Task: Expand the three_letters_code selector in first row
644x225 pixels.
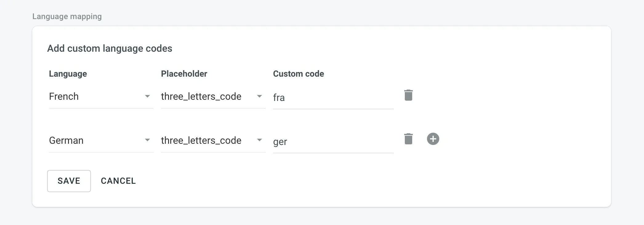Action: point(260,96)
